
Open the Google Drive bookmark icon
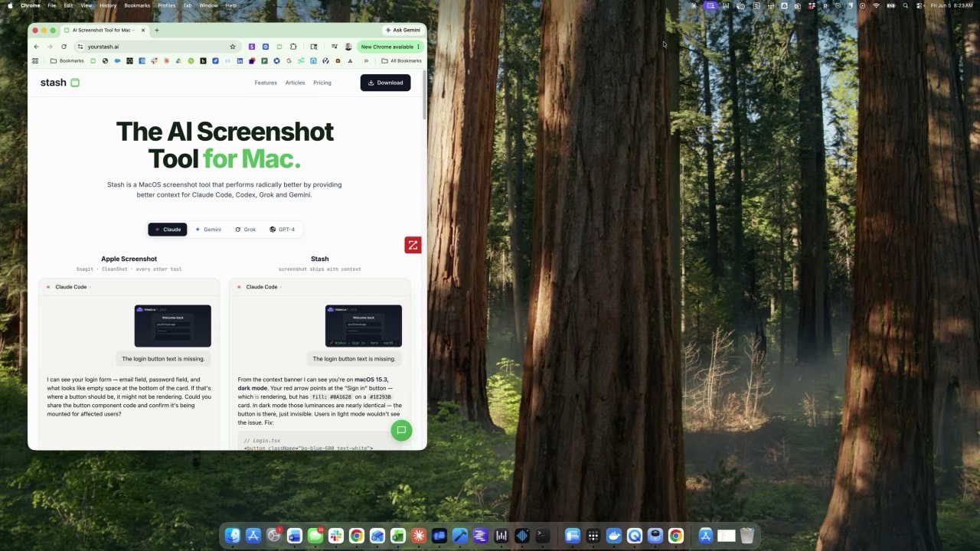[178, 60]
